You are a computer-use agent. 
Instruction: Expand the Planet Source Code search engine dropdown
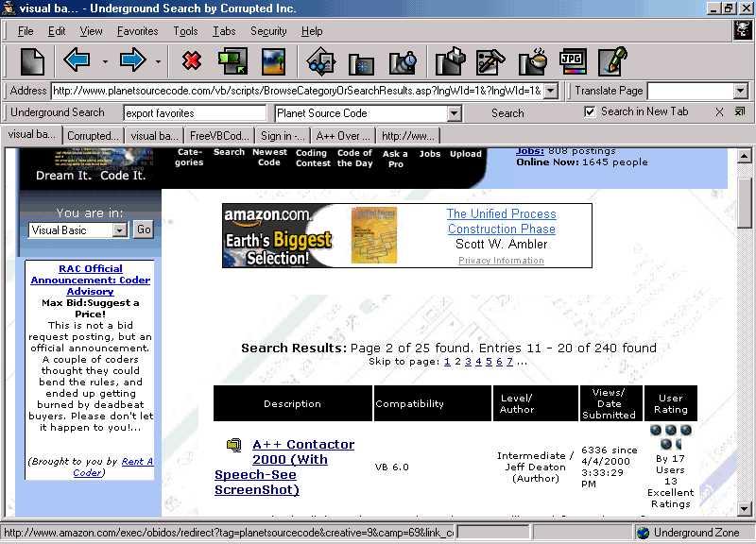coord(455,113)
